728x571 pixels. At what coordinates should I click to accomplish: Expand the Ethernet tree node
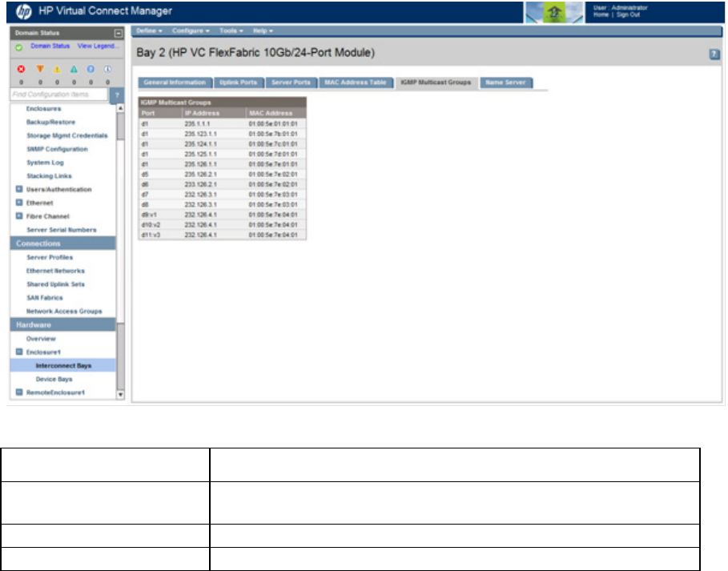click(19, 203)
